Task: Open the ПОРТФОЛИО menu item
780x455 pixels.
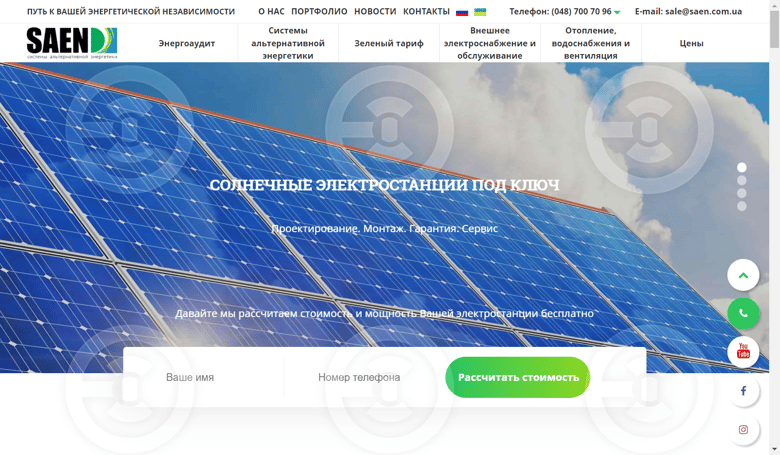Action: pyautogui.click(x=319, y=11)
